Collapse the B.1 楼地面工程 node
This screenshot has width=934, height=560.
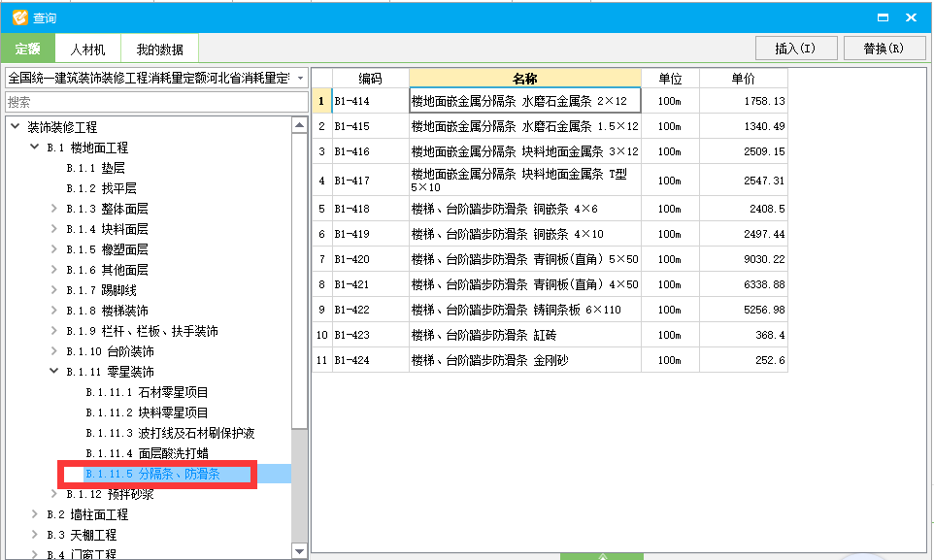[35, 147]
